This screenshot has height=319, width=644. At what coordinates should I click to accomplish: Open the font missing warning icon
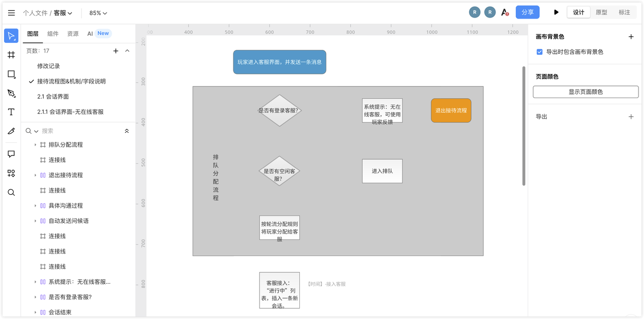[505, 12]
